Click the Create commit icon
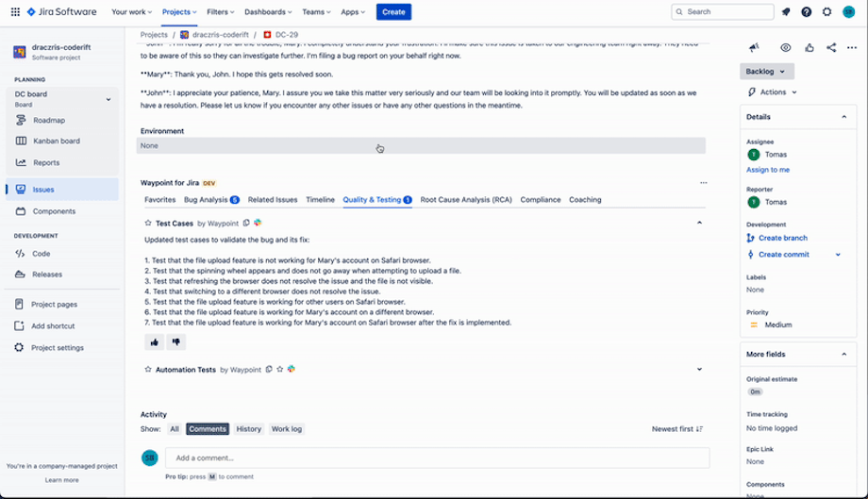This screenshot has height=499, width=868. pyautogui.click(x=751, y=255)
